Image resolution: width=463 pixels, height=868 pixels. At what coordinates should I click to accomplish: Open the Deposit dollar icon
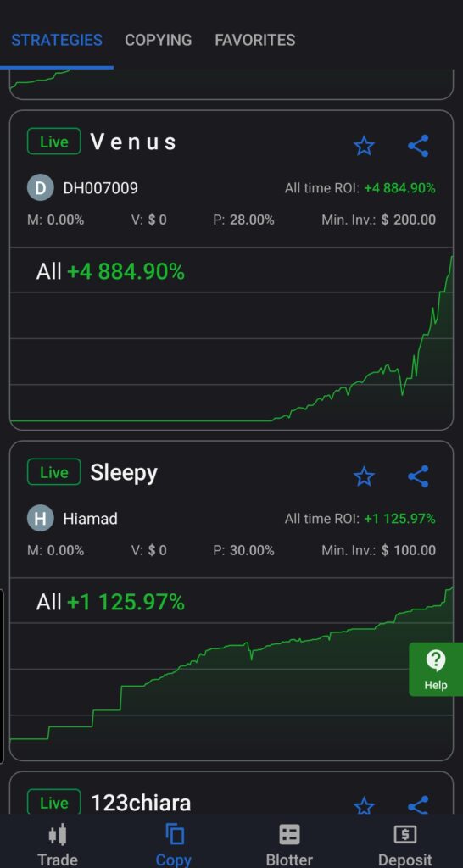(x=404, y=834)
